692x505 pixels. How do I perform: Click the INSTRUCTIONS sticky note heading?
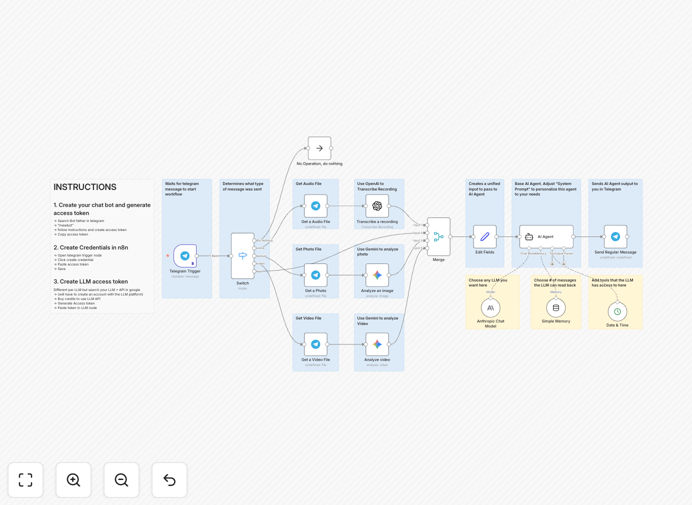click(x=85, y=187)
